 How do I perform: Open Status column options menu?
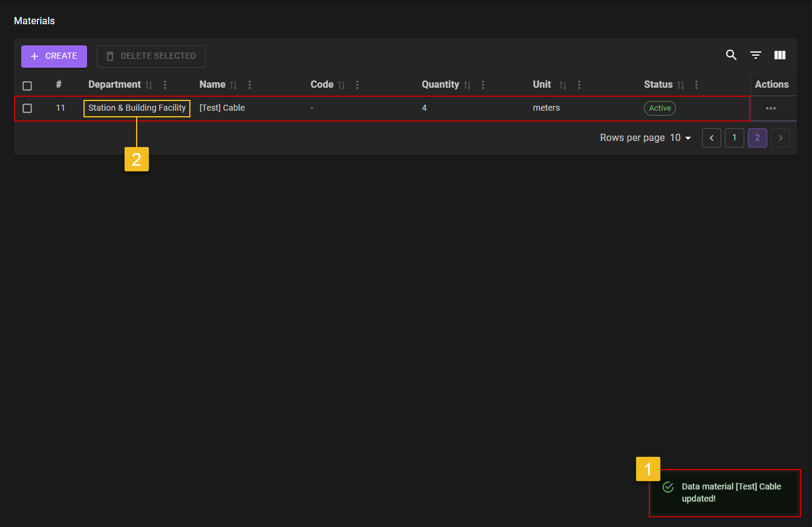coord(697,85)
